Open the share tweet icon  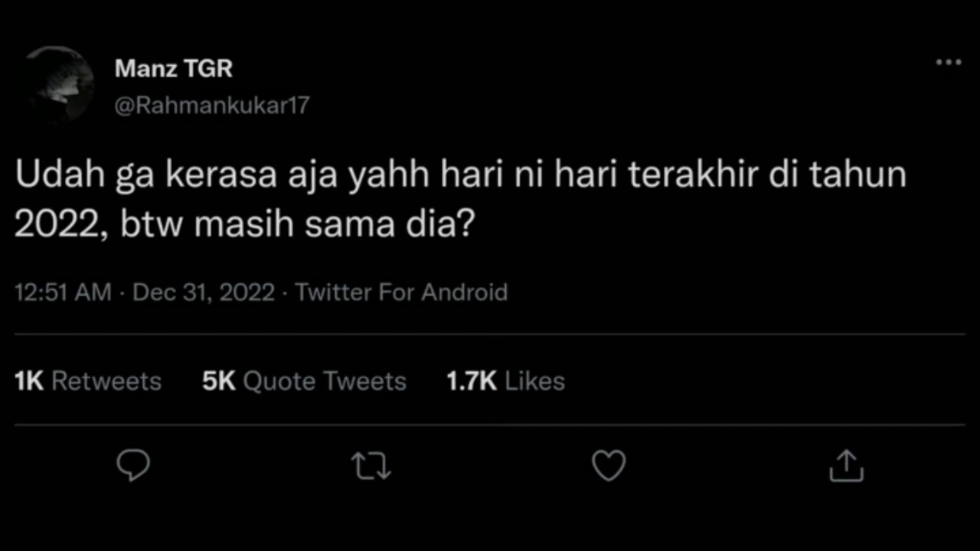846,465
